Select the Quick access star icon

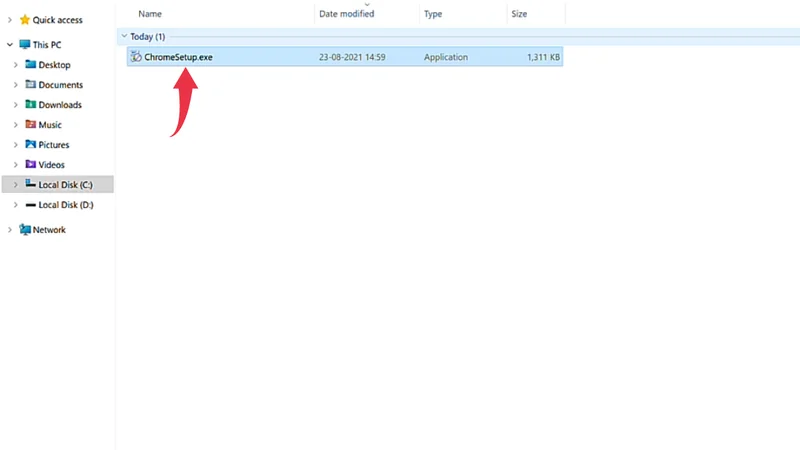[x=25, y=19]
